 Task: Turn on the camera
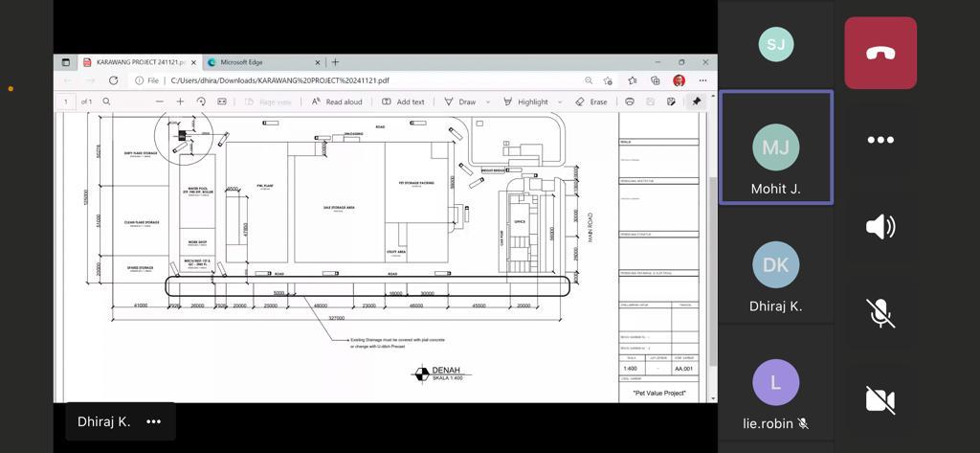(880, 399)
